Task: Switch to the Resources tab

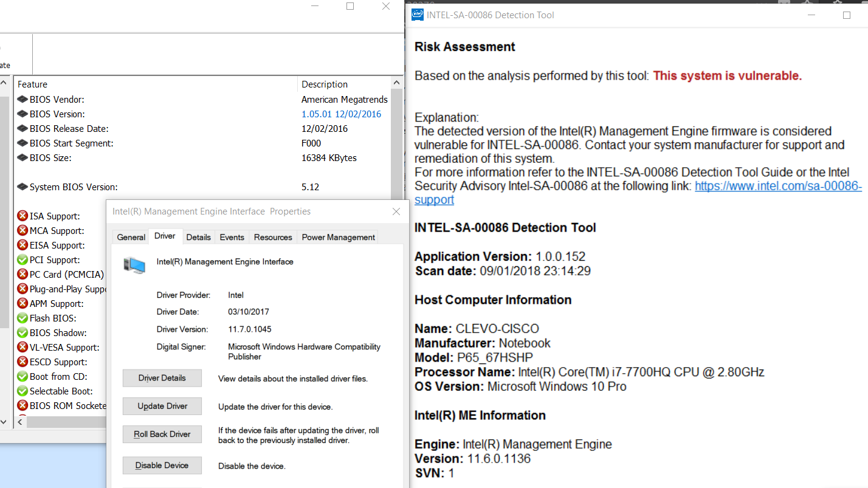Action: [x=273, y=238]
